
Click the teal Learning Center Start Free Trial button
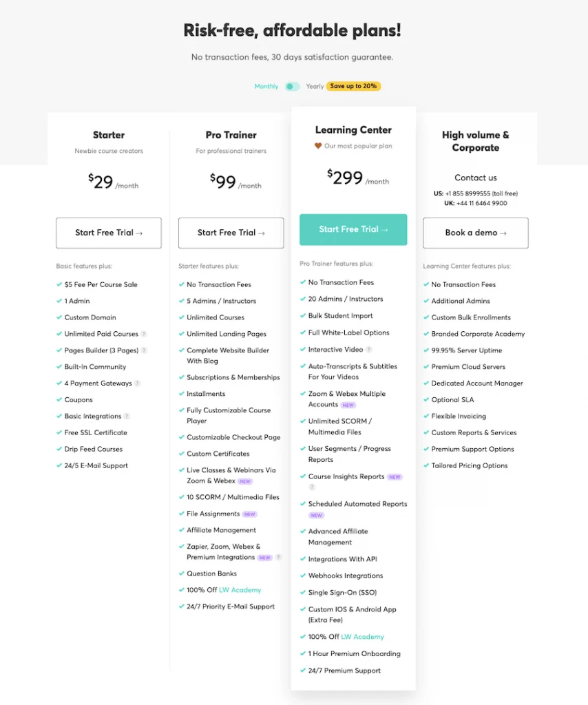[x=353, y=229]
